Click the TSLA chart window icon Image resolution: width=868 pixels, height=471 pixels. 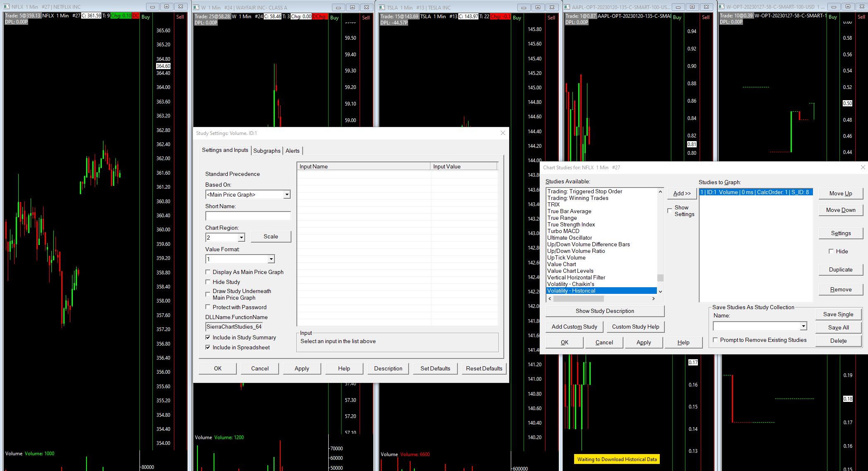(382, 7)
